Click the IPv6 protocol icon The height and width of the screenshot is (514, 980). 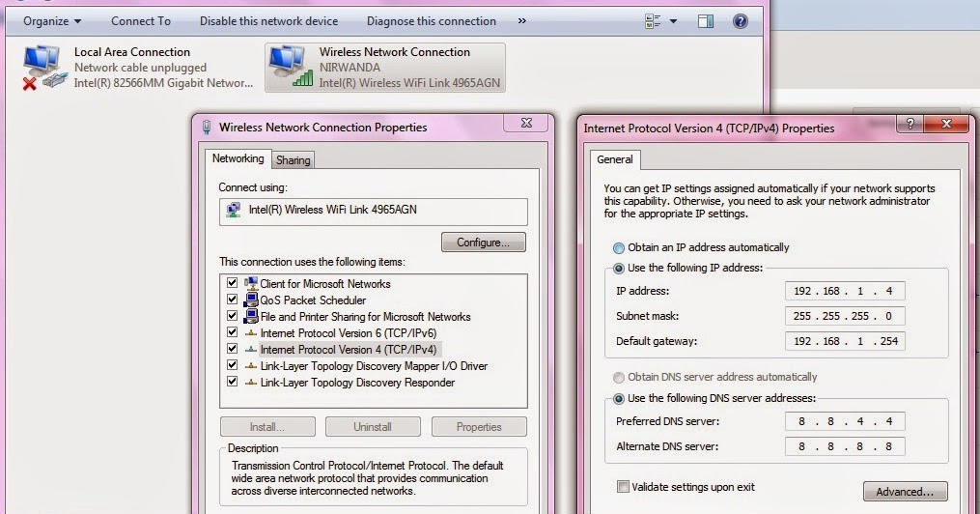[x=251, y=333]
